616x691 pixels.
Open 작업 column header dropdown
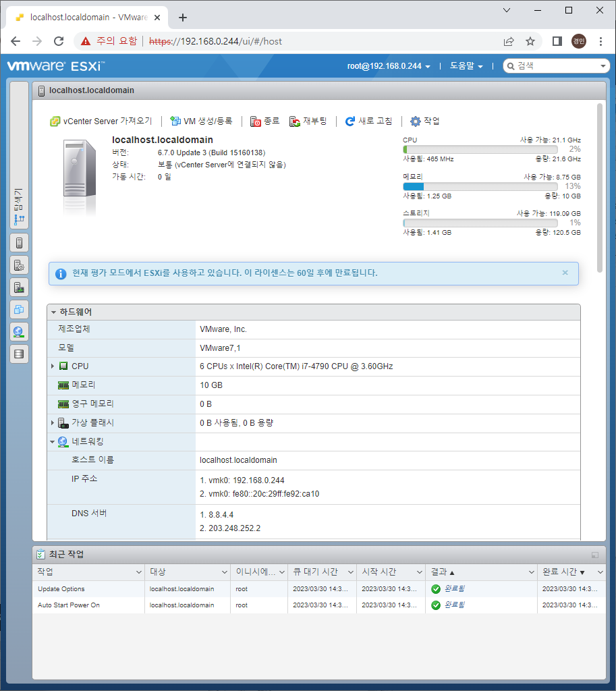pyautogui.click(x=139, y=572)
